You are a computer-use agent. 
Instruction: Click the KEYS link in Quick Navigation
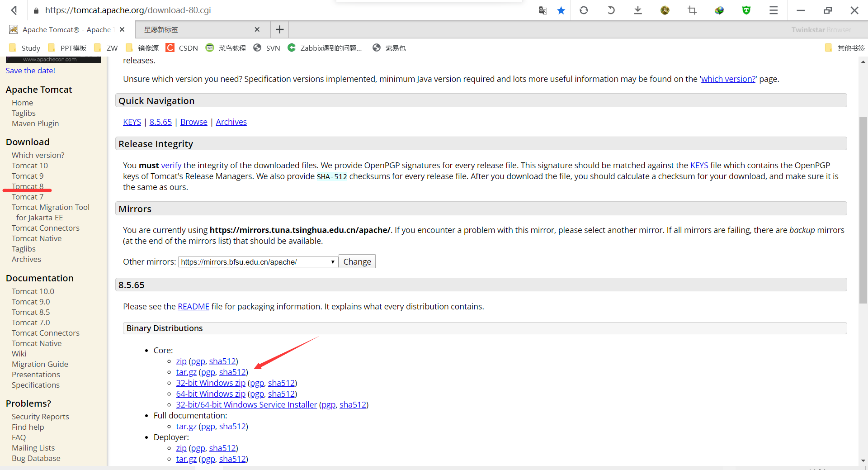click(x=132, y=122)
